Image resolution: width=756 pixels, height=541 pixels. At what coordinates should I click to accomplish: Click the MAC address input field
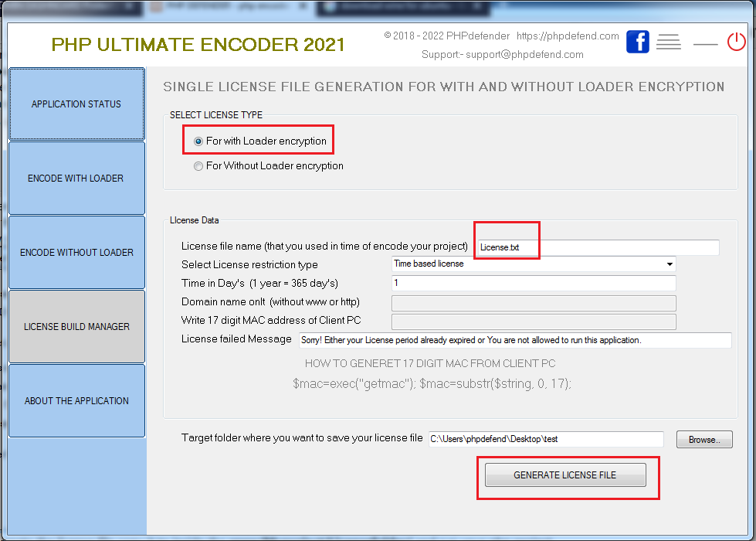(x=534, y=322)
